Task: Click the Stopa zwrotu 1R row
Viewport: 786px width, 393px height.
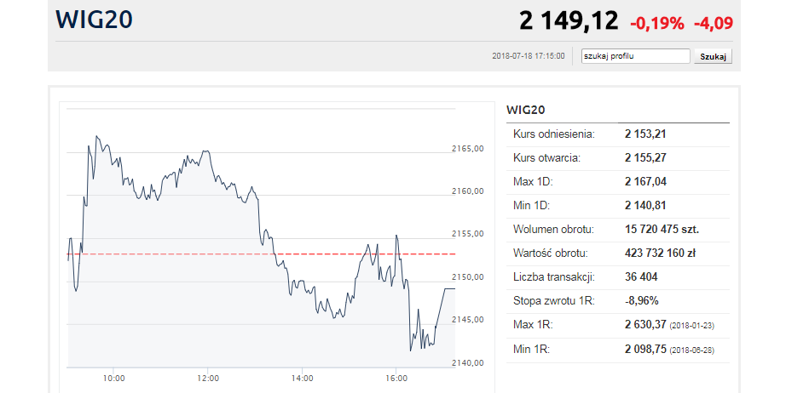Action: click(618, 301)
